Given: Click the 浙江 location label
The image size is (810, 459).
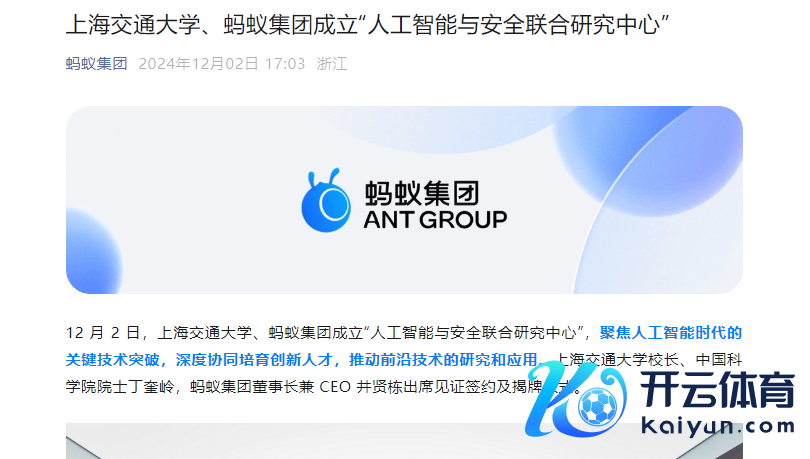Looking at the screenshot, I should pos(332,64).
